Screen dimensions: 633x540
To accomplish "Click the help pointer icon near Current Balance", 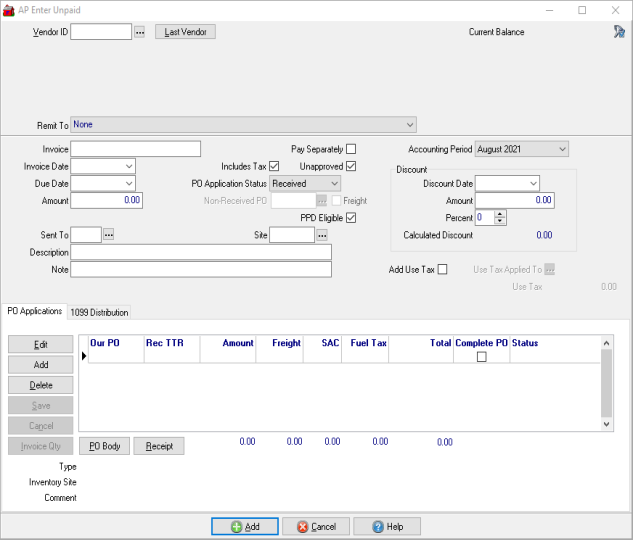I will (618, 32).
